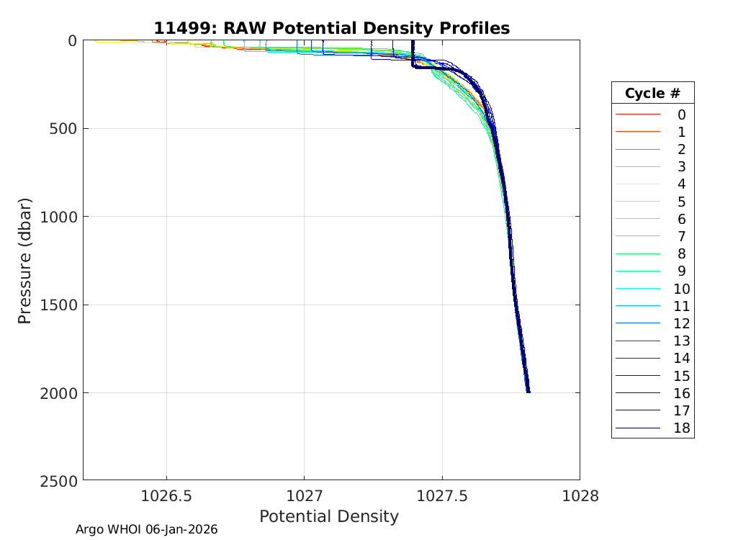Click the 1027.5 x-axis tick label
Screen dimensions: 756x540
pos(441,495)
